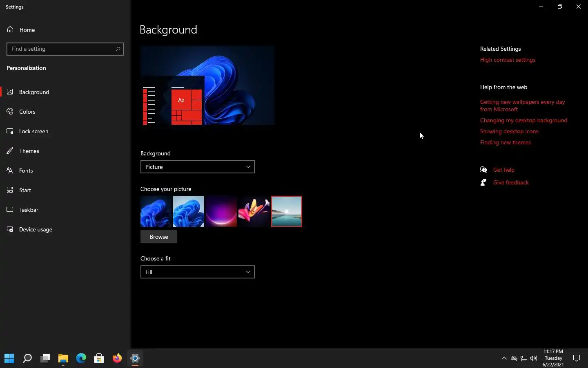This screenshot has width=588, height=368.
Task: Click the Themes brush icon
Action: click(x=10, y=150)
